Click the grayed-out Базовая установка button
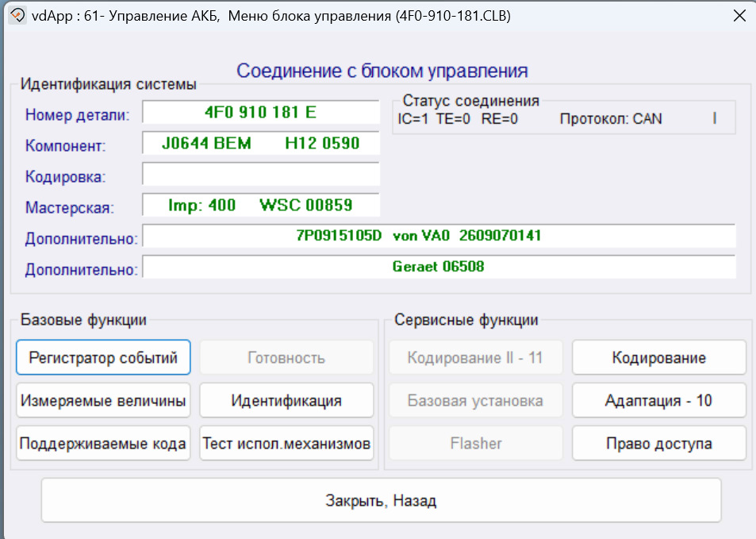Viewport: 756px width, 539px height. click(x=475, y=400)
